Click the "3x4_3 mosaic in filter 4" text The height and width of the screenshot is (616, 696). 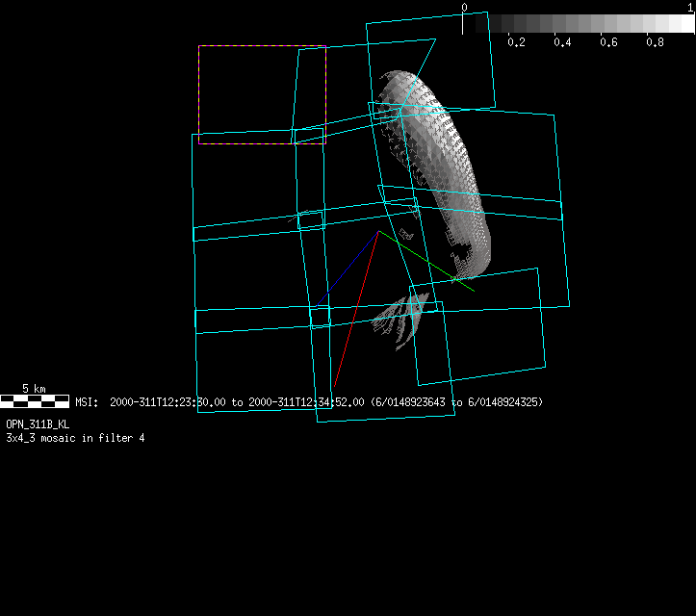[x=76, y=438]
